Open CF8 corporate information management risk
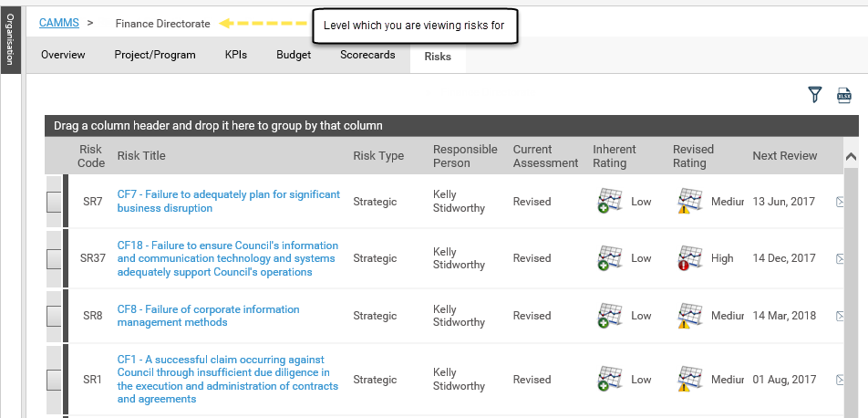The image size is (868, 418). coord(208,316)
